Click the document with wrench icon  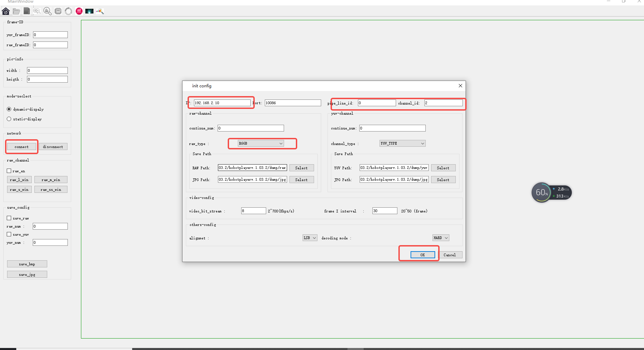[27, 11]
